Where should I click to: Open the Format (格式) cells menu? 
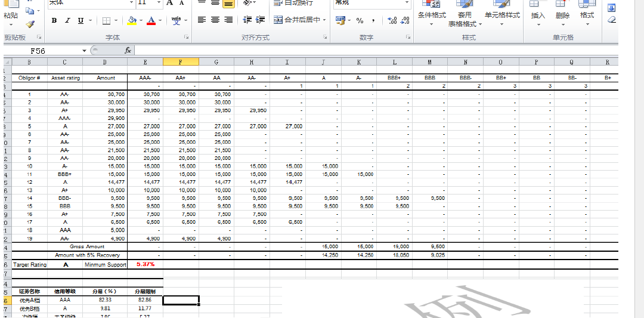pyautogui.click(x=587, y=14)
